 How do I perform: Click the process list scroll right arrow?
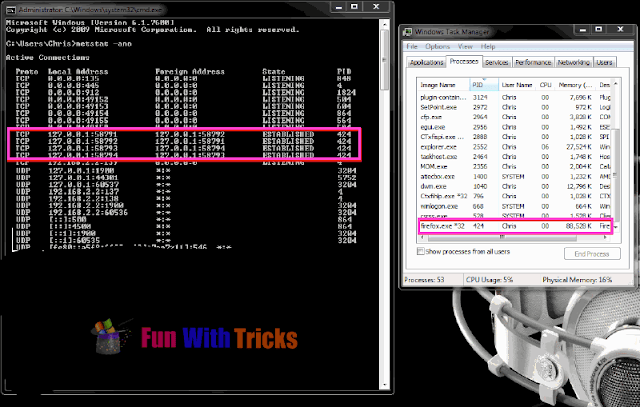pos(607,237)
